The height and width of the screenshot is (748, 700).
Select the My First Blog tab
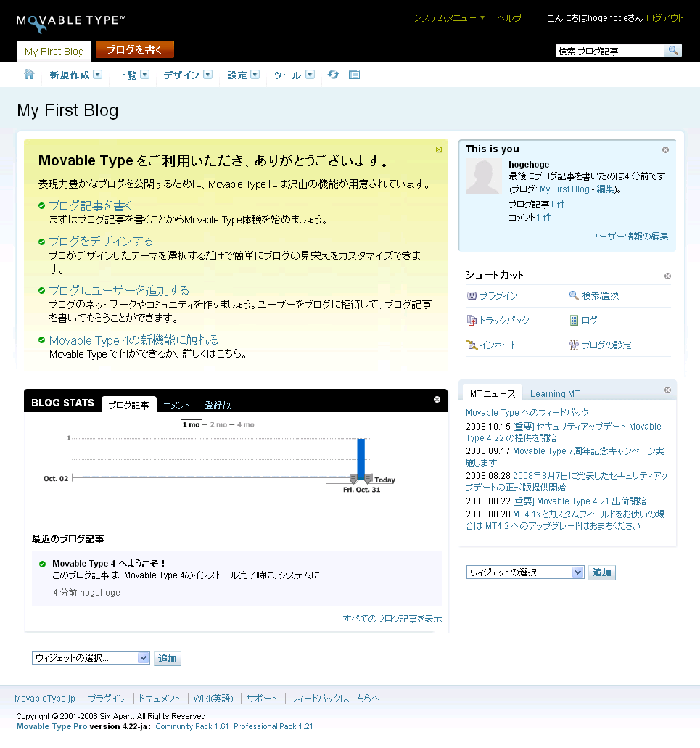(x=54, y=52)
